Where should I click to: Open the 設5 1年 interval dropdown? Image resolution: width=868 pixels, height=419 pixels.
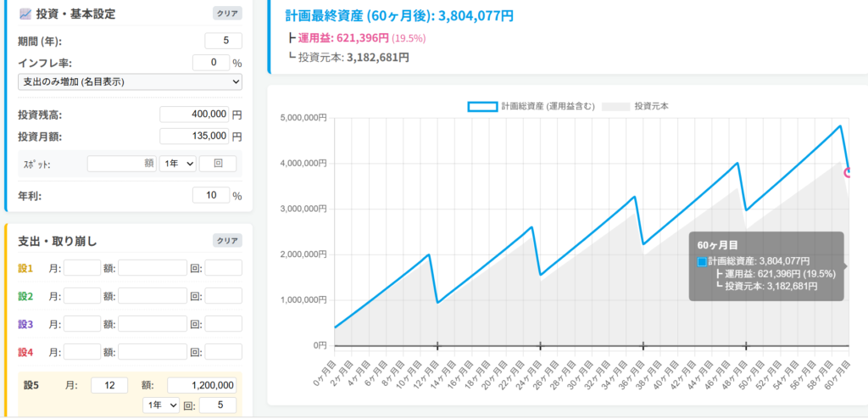[160, 405]
